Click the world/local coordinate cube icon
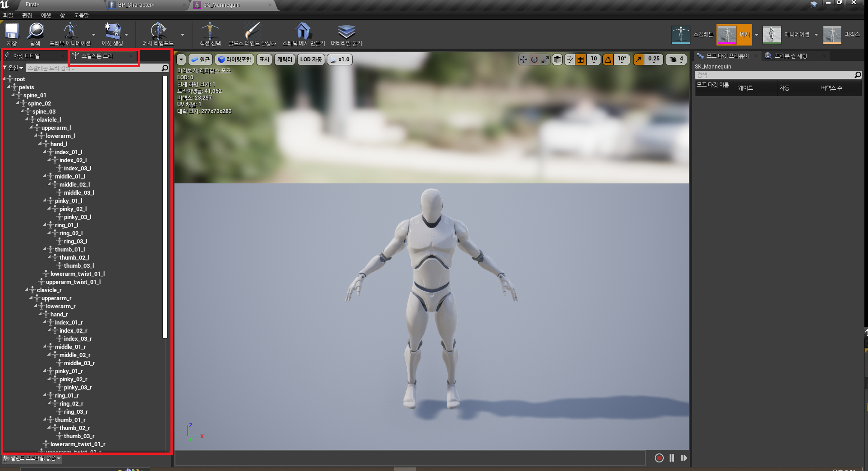This screenshot has height=471, width=868. (x=557, y=59)
